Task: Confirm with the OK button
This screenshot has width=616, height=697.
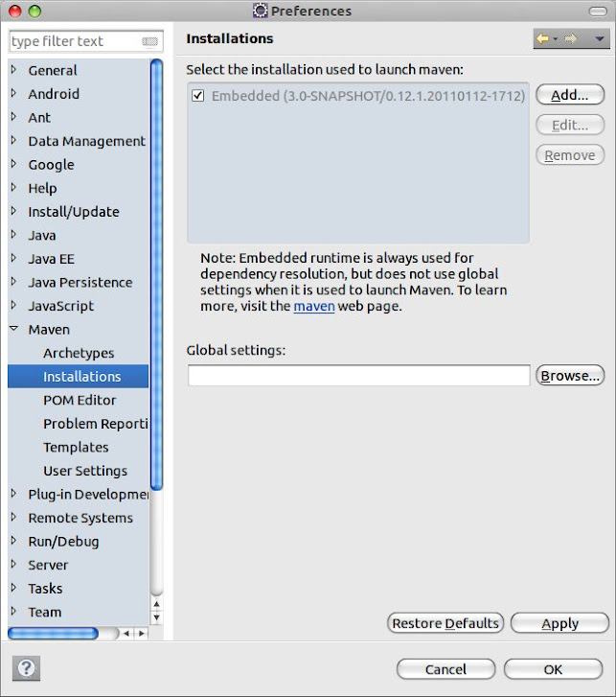Action: 553,669
